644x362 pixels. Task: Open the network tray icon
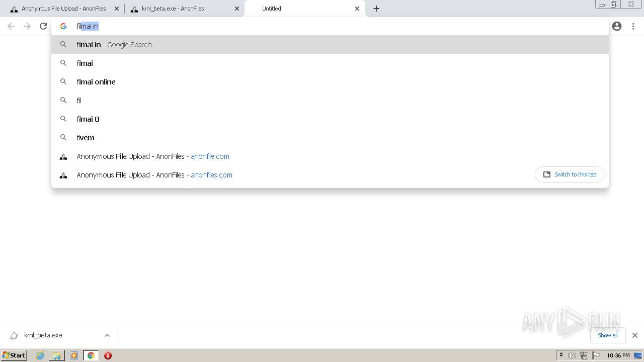[x=584, y=355]
